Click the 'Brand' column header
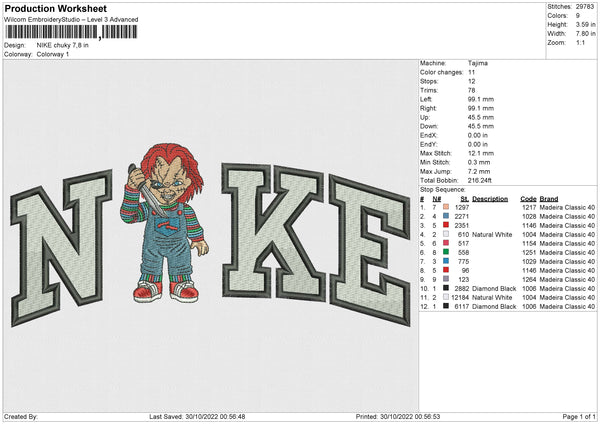600x424 pixels. tap(549, 199)
